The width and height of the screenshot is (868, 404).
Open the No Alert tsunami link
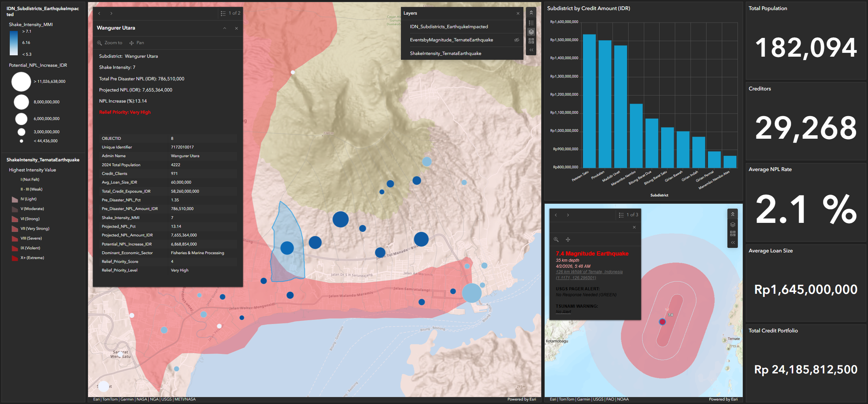pyautogui.click(x=563, y=312)
